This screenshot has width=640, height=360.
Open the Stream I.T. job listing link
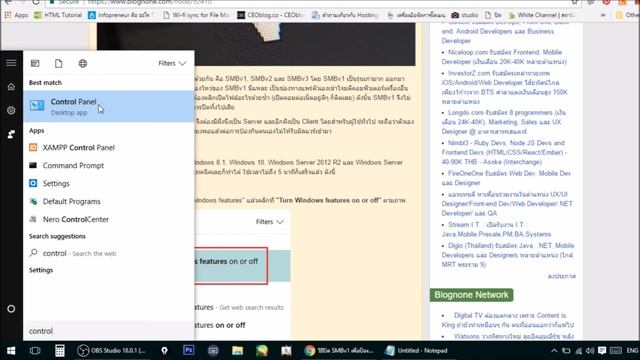pyautogui.click(x=496, y=229)
